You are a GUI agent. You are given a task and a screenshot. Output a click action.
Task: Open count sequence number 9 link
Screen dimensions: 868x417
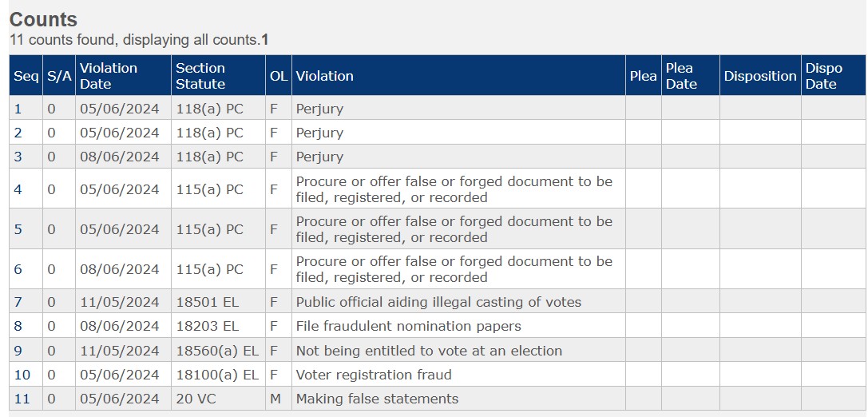[18, 351]
